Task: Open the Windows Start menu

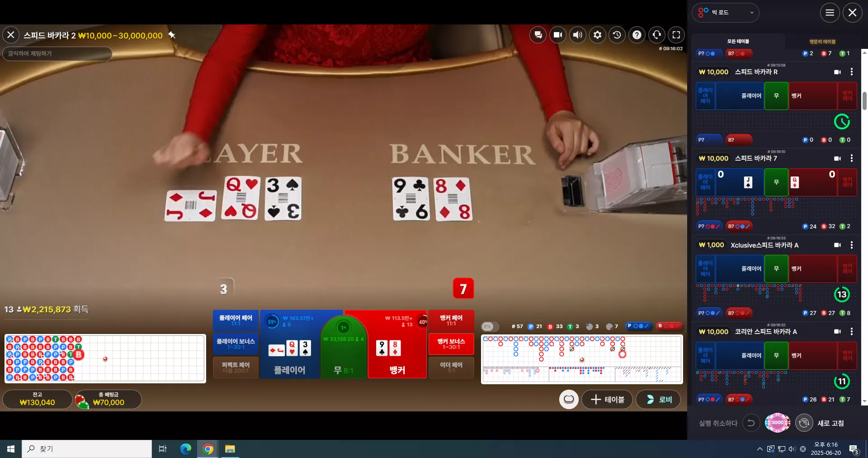Action: tap(11, 449)
